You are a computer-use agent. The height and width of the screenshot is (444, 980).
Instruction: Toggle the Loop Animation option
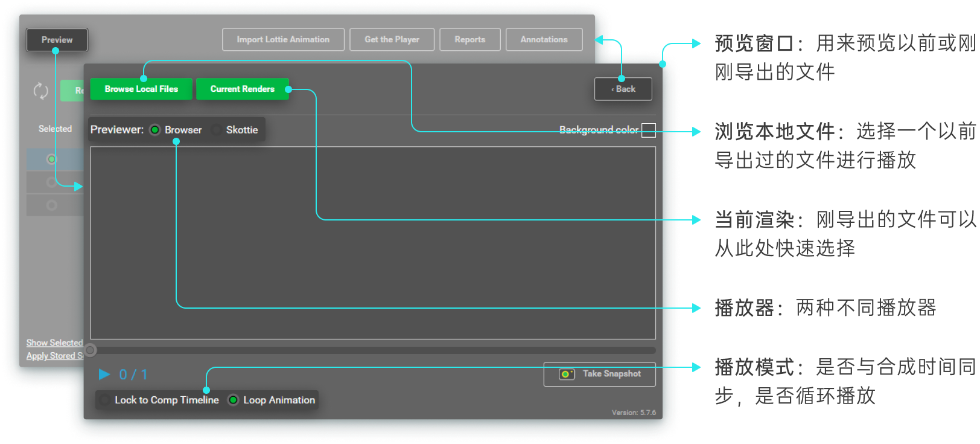(x=233, y=400)
